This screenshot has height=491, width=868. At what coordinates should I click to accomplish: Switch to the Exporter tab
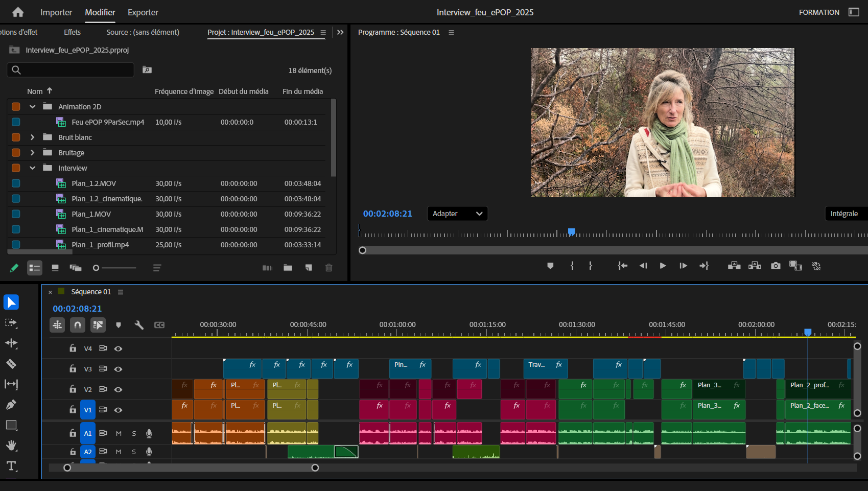[x=143, y=12]
